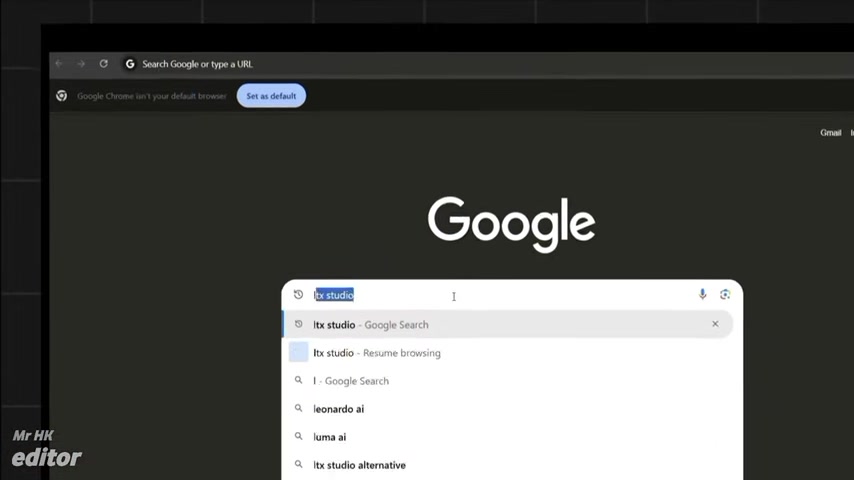Click the browser forward arrow
Viewport: 854px width, 480px height.
(x=81, y=64)
